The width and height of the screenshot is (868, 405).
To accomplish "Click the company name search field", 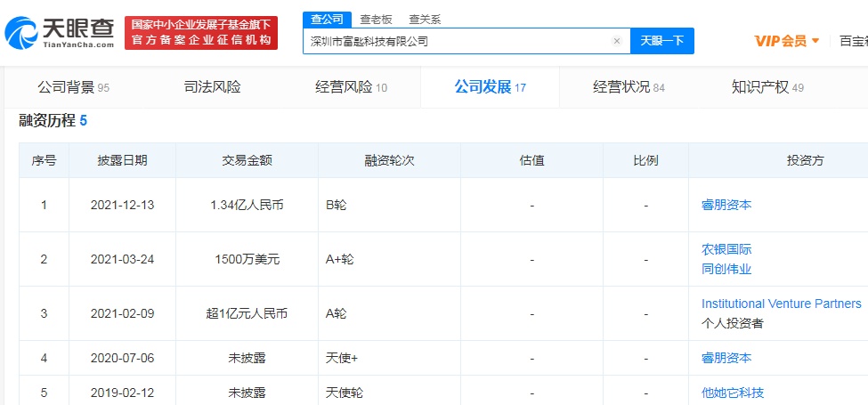I will [x=466, y=41].
